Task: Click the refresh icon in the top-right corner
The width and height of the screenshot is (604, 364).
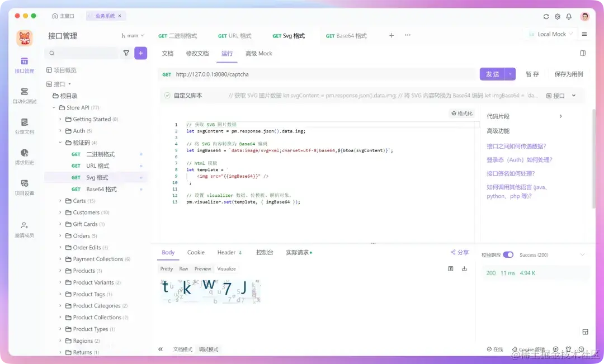Action: pyautogui.click(x=546, y=17)
